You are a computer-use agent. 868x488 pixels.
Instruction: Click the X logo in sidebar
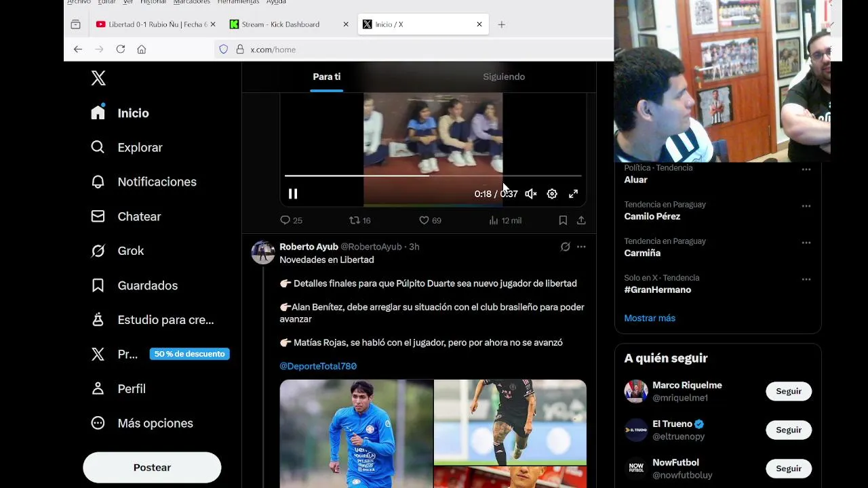tap(98, 78)
